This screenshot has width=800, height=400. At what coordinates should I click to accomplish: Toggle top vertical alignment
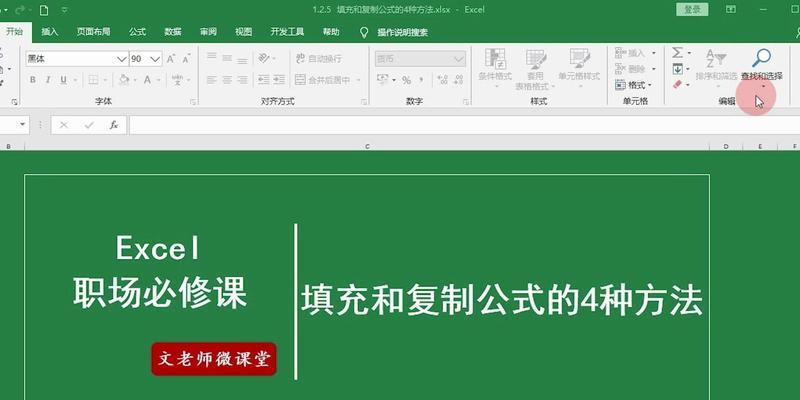click(x=212, y=58)
